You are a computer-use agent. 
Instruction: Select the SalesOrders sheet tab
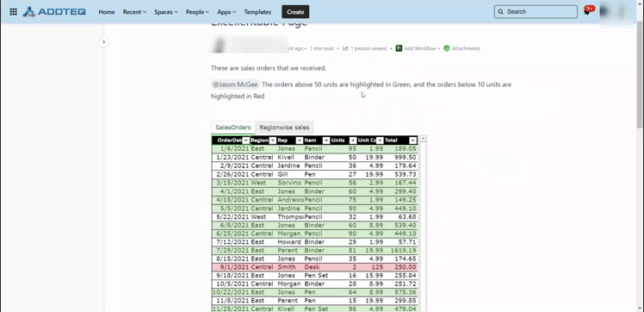click(232, 128)
